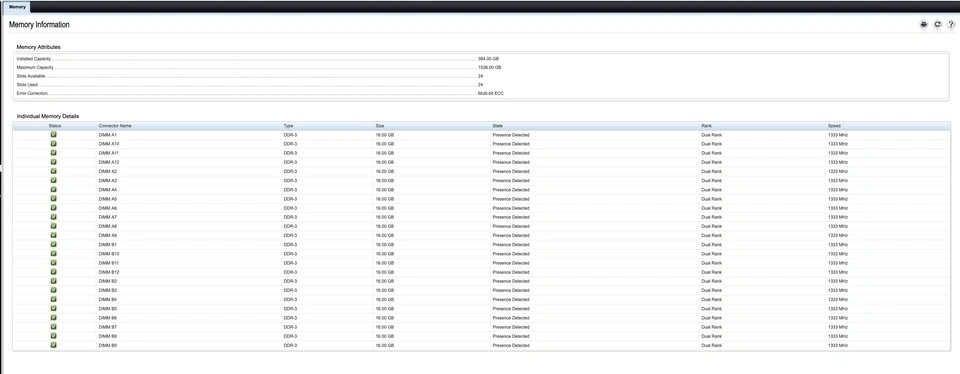
Task: Select the DIMM A12 connector name
Action: (x=108, y=162)
